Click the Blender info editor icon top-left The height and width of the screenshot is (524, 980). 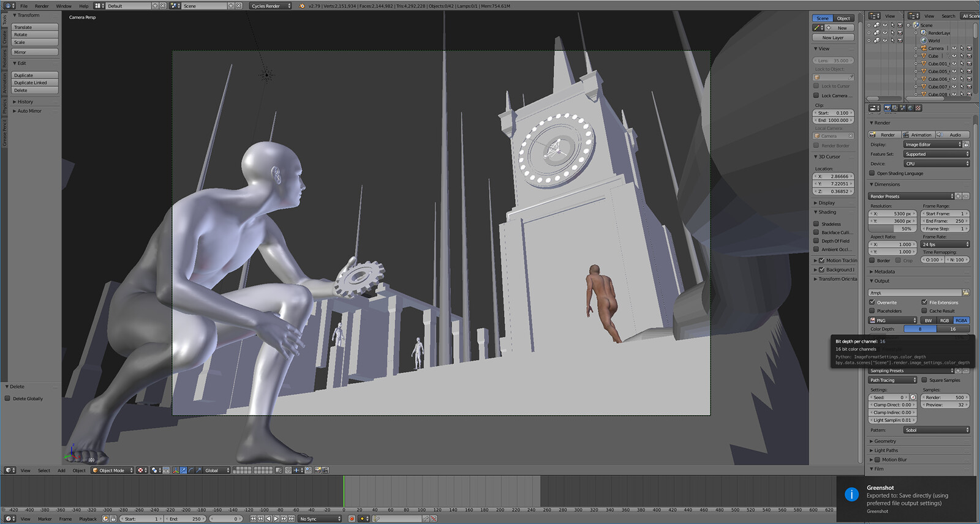point(8,6)
